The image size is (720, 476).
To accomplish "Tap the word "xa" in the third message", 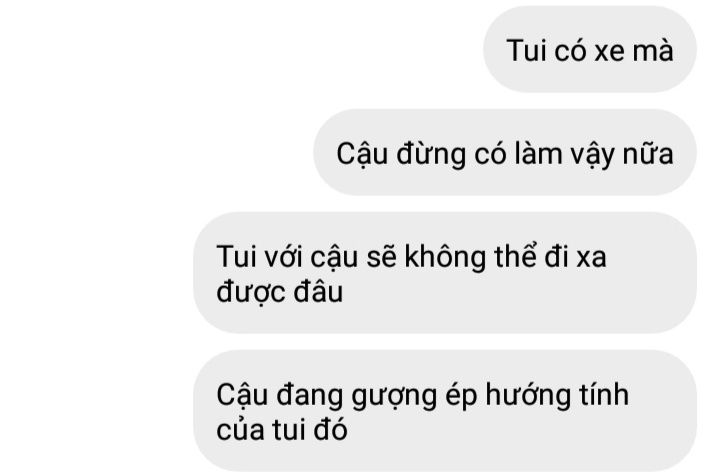I will click(591, 257).
